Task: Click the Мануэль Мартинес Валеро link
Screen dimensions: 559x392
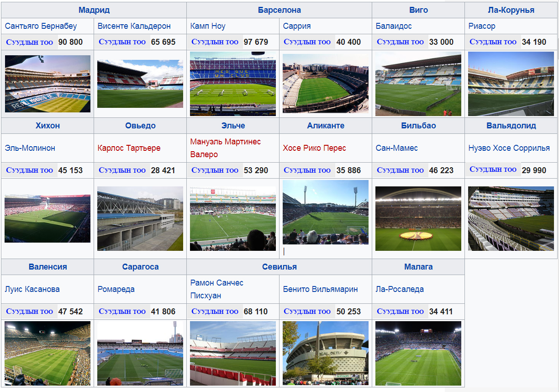Action: coord(226,148)
